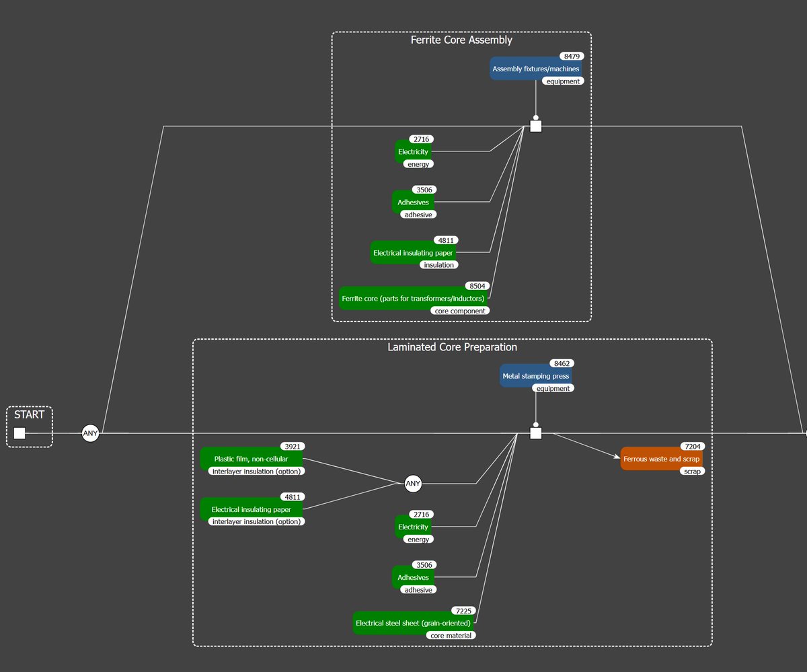Image resolution: width=807 pixels, height=672 pixels.
Task: Select the Electricity node in Laminated Core Preparation
Action: [x=413, y=527]
